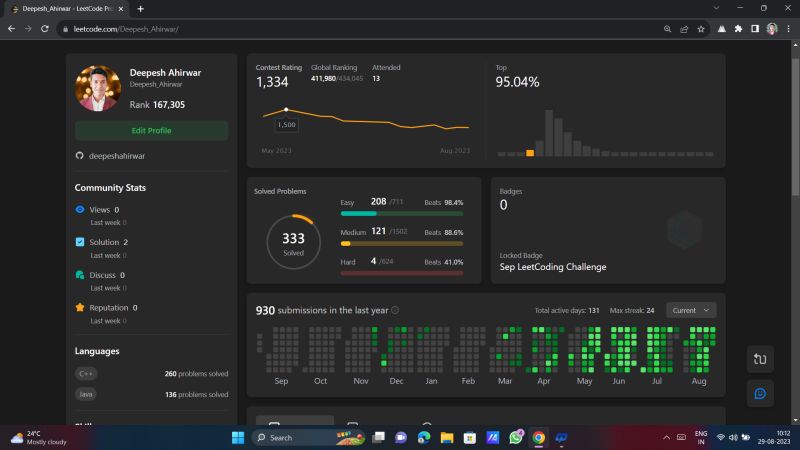The width and height of the screenshot is (800, 450).
Task: Click the profile avatar picture
Action: point(98,88)
